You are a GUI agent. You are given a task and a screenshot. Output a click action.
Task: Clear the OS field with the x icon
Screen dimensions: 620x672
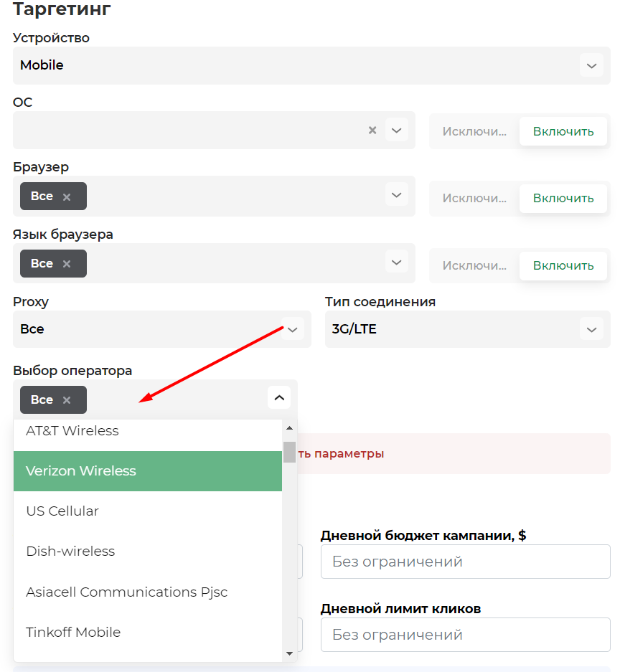[372, 131]
